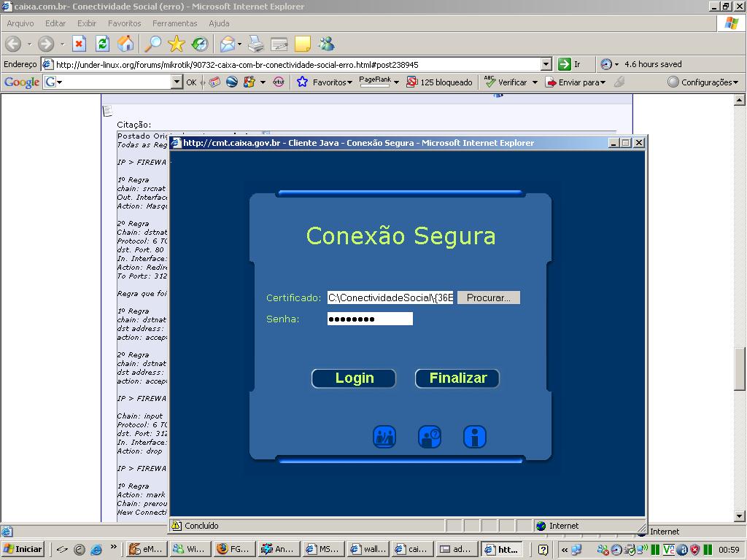This screenshot has height=560, width=747.
Task: Open the Arquivo menu
Action: pyautogui.click(x=20, y=23)
